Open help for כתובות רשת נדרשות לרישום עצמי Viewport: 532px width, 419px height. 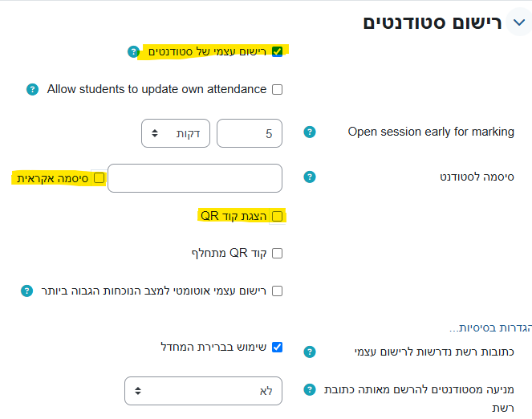pos(310,352)
